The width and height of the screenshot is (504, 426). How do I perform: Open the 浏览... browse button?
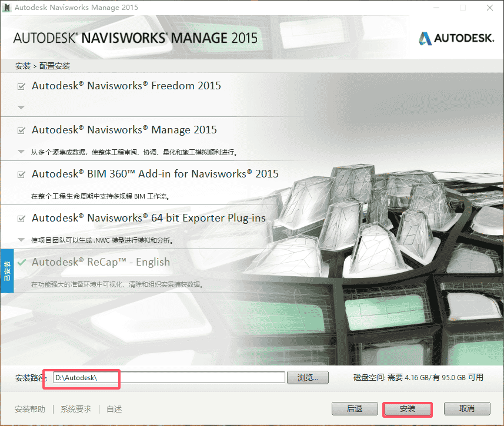coord(308,377)
